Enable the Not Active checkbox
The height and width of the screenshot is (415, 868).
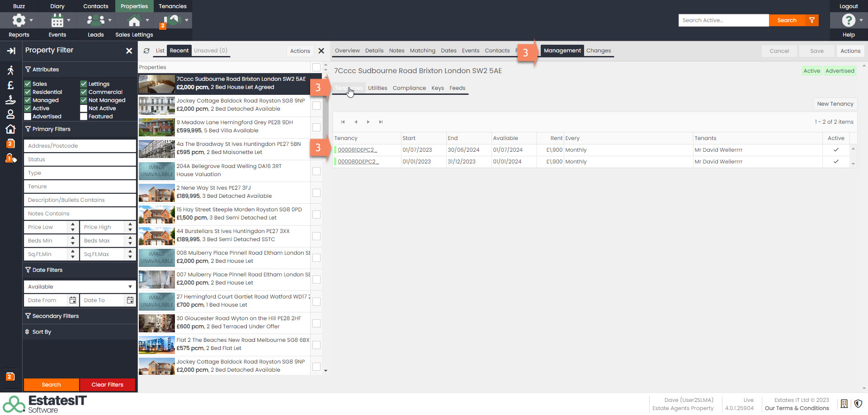point(84,108)
